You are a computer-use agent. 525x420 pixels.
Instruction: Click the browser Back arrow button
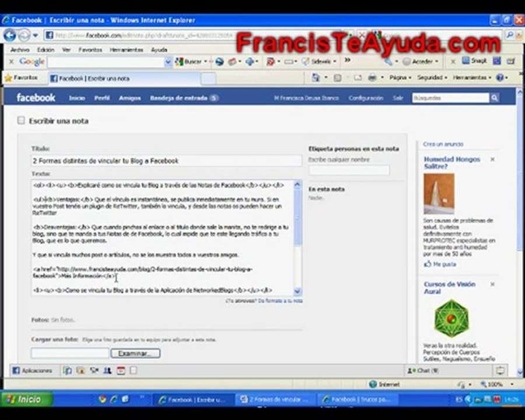pyautogui.click(x=10, y=35)
